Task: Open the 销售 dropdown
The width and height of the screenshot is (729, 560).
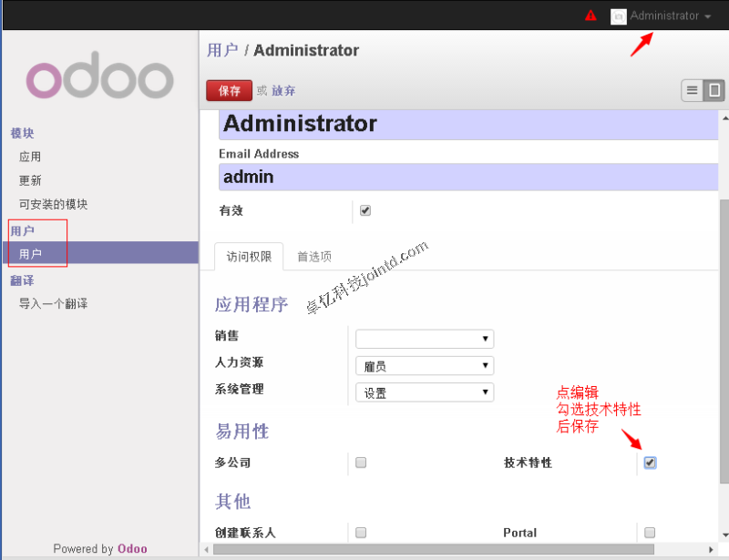Action: (x=424, y=339)
